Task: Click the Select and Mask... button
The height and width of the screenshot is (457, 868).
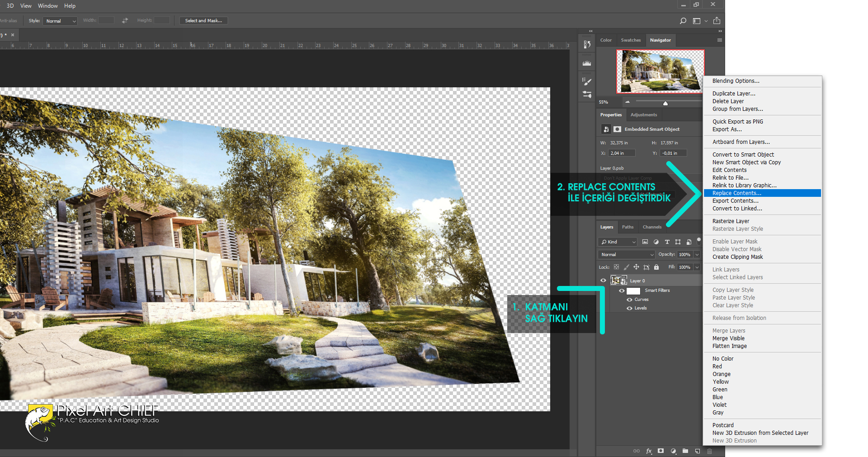Action: click(x=203, y=21)
